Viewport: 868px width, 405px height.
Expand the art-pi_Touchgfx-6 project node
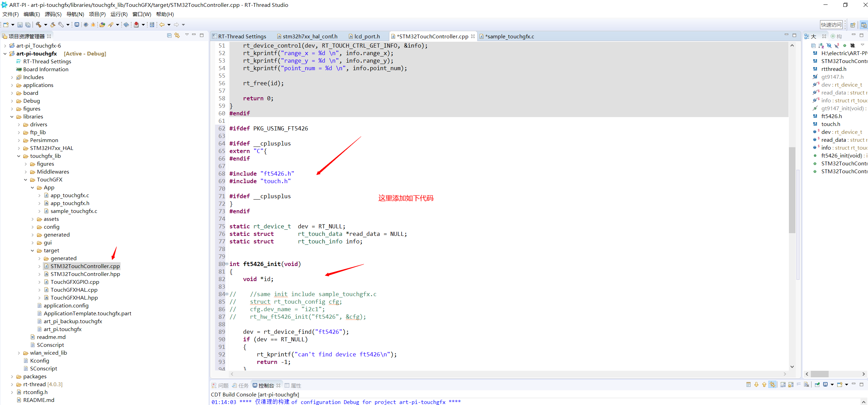[5, 46]
